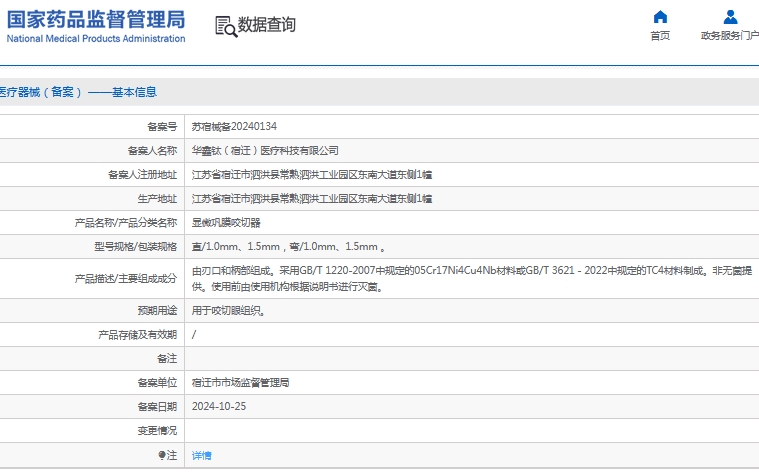This screenshot has width=759, height=473.
Task: Select the spec value 直/1.0mm、1.5mm
Action: click(288, 247)
